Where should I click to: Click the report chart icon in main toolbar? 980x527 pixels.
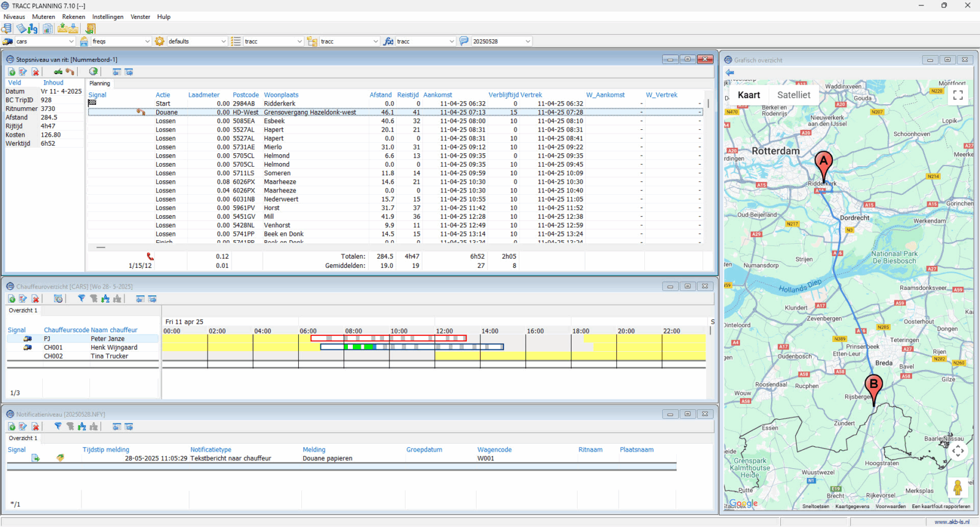coord(47,29)
